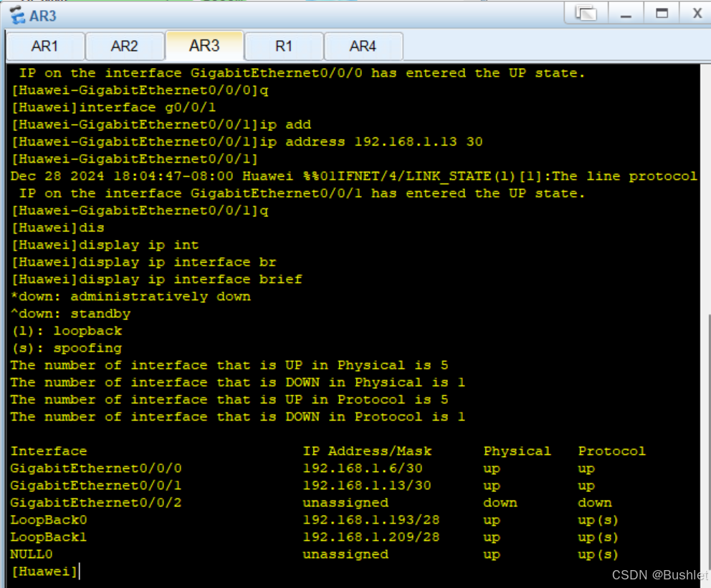
Task: Click the 192.168.1.13/30 address
Action: coord(367,485)
